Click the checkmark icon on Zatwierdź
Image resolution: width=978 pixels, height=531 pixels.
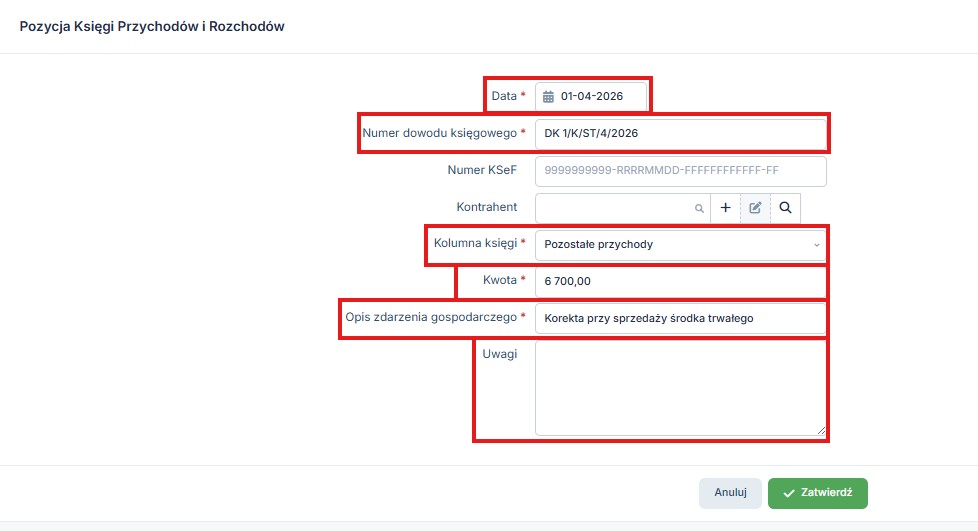click(789, 493)
